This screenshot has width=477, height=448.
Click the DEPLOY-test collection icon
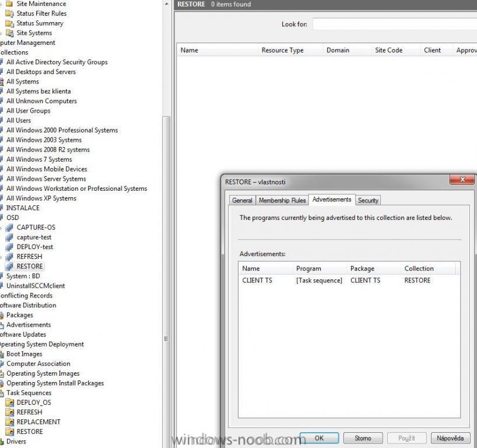pos(9,247)
